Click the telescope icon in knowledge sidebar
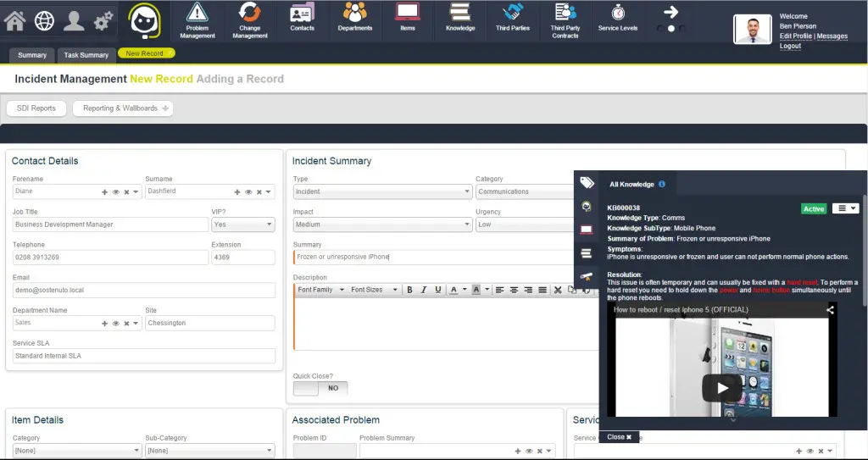This screenshot has height=460, width=868. tap(587, 277)
